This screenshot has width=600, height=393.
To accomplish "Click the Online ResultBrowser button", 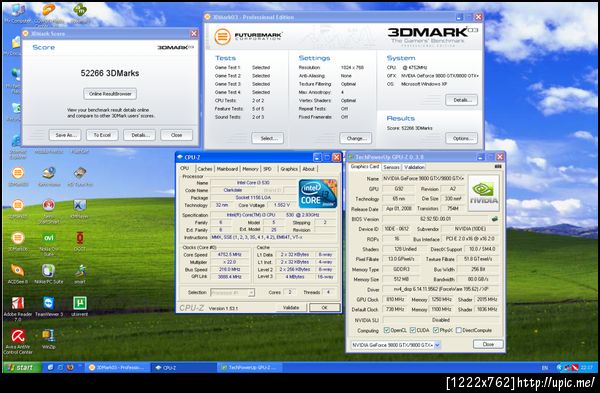I will pos(110,94).
